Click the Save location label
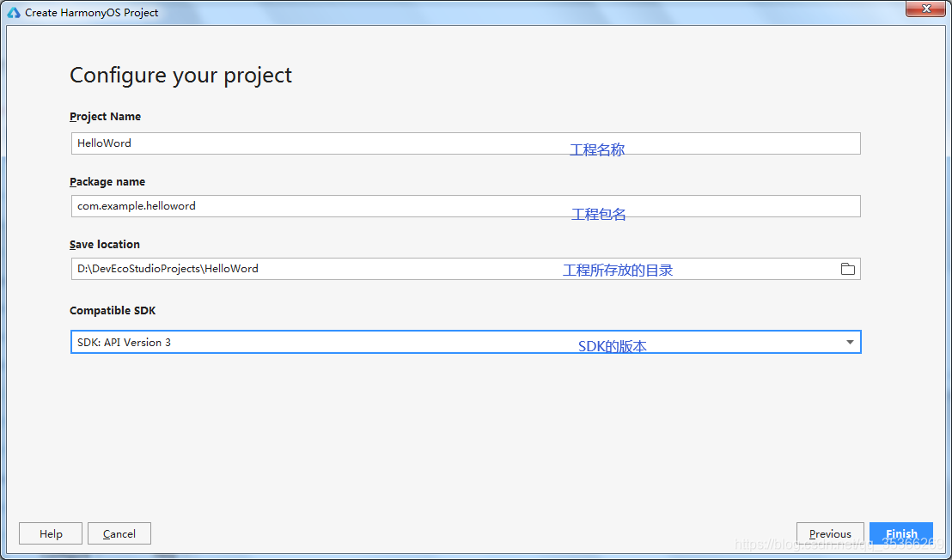 tap(105, 245)
